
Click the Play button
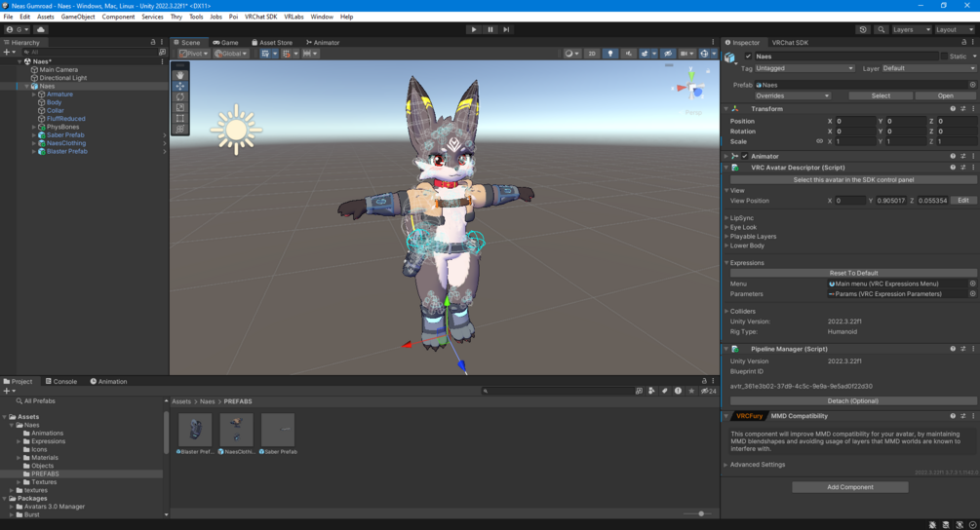pos(474,29)
